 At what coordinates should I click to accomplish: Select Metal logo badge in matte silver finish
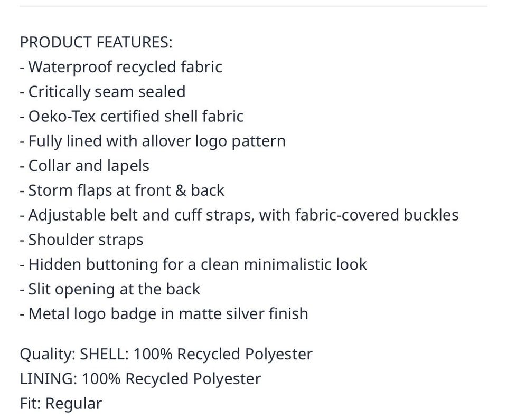pyautogui.click(x=164, y=314)
